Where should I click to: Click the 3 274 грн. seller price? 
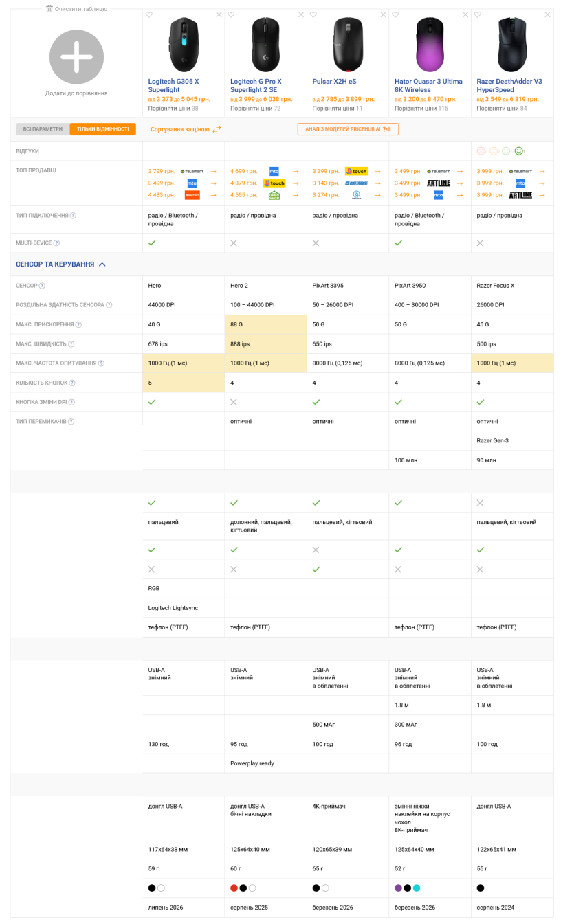(x=326, y=195)
